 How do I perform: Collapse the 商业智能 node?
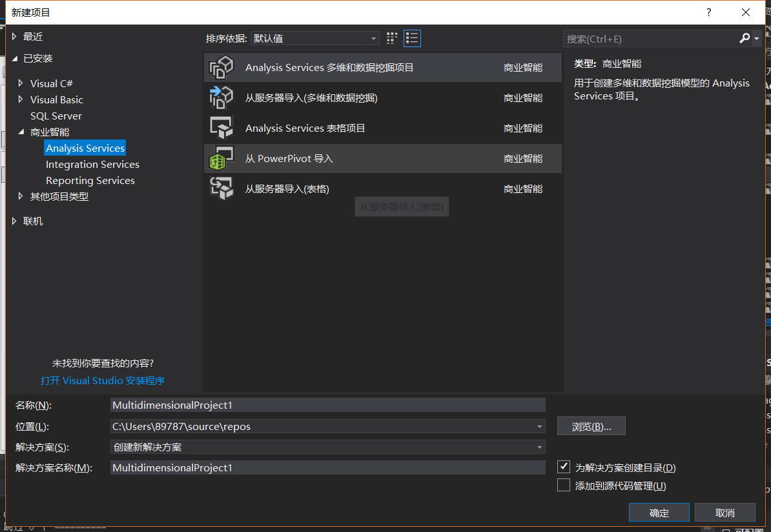coord(21,131)
